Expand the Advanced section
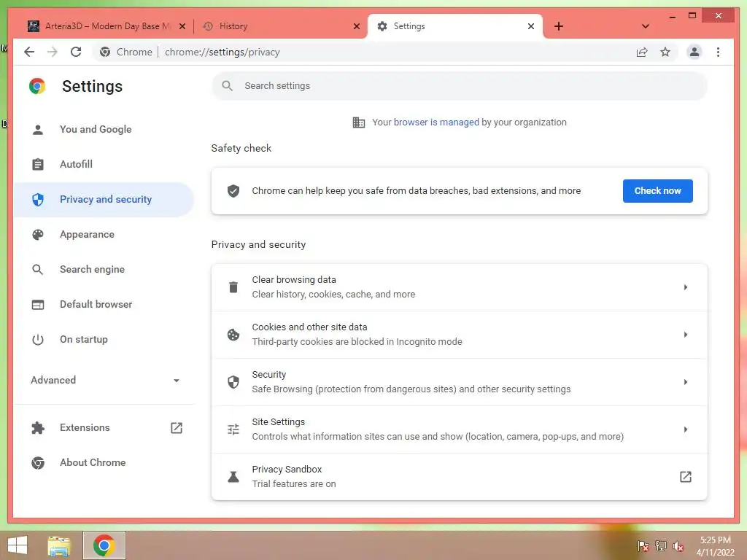 pyautogui.click(x=105, y=380)
